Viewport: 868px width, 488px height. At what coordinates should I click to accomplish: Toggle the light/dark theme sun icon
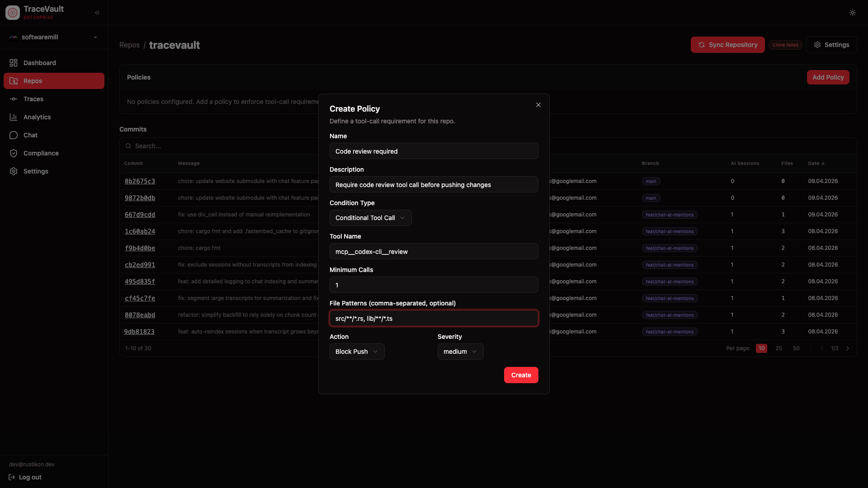point(852,13)
